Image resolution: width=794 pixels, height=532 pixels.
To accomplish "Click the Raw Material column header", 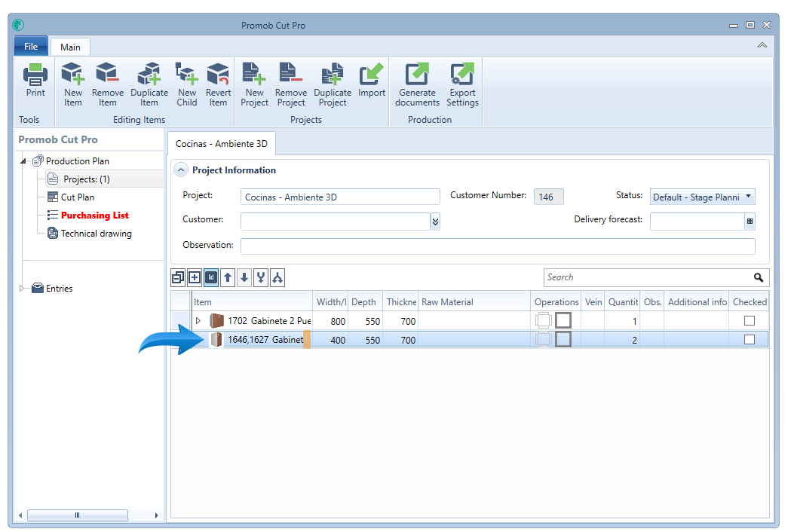I will click(474, 301).
